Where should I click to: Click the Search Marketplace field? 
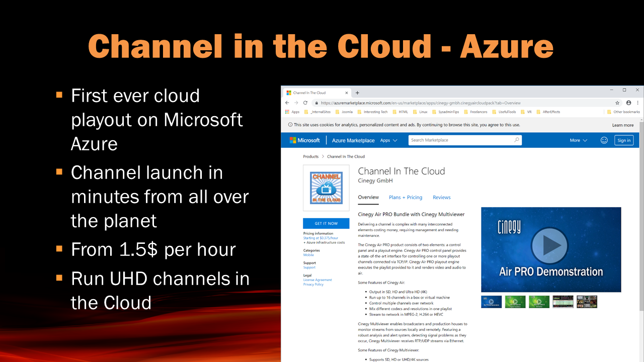(465, 140)
